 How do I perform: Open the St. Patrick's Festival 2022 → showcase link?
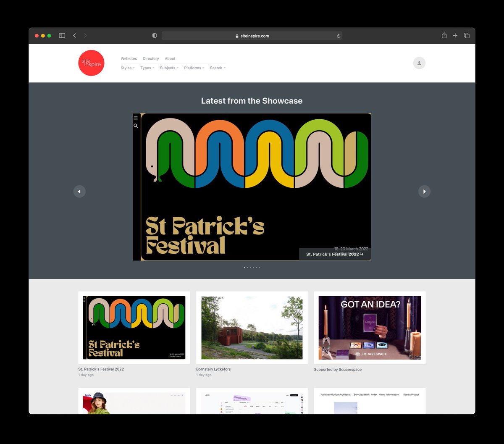[x=335, y=254]
